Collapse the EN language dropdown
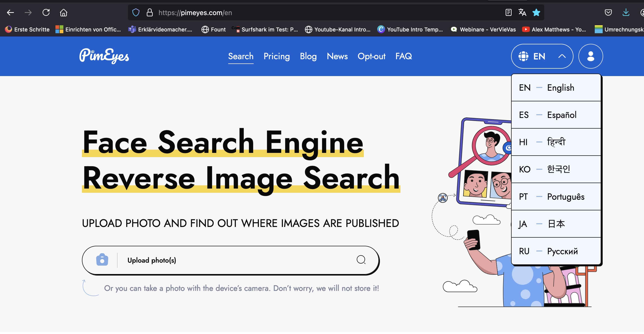 [x=542, y=56]
